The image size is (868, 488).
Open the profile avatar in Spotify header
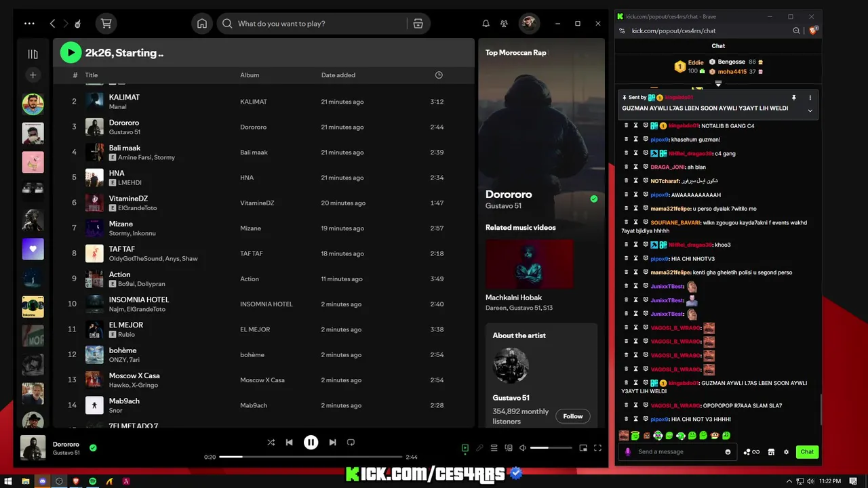529,23
